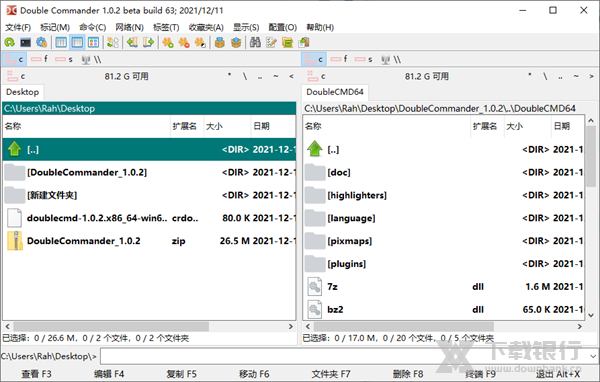Go home with left panel ~ button
The height and width of the screenshot is (382, 600).
[x=276, y=76]
